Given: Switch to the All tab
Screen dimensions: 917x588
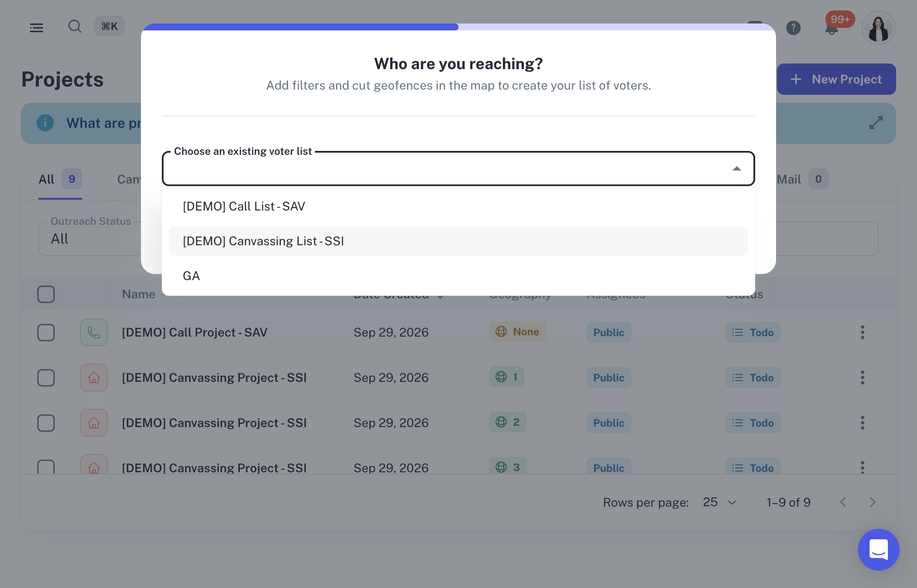Looking at the screenshot, I should 60,179.
